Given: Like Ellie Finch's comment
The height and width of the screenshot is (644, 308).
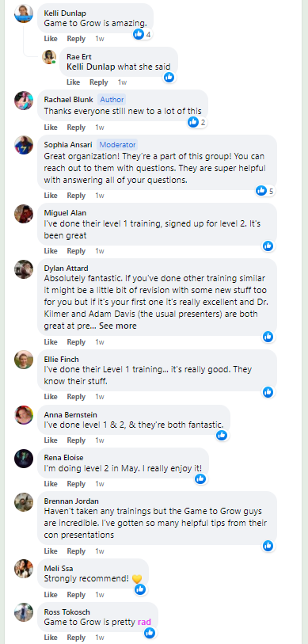Looking at the screenshot, I should pos(51,397).
